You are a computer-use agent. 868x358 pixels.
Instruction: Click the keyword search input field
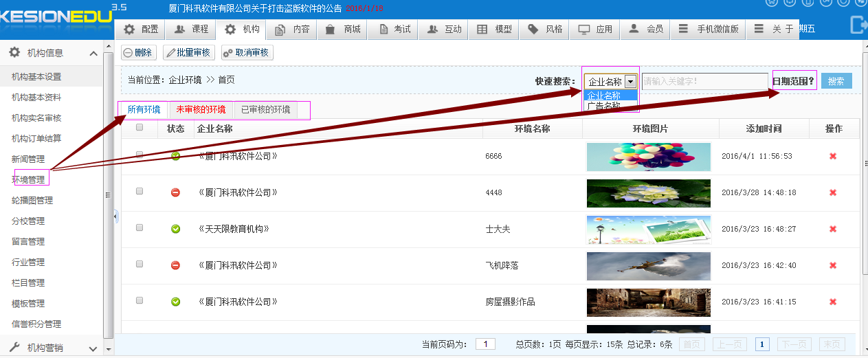pos(704,81)
